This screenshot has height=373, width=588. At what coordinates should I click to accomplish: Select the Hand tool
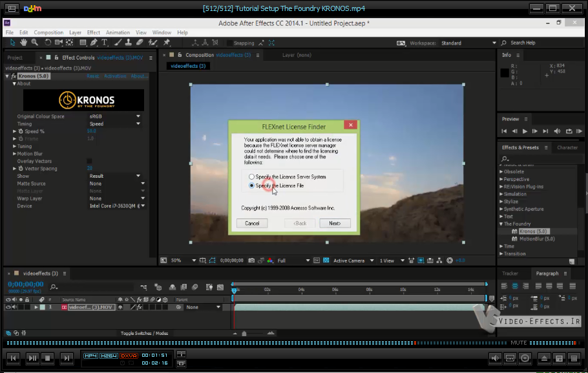23,43
